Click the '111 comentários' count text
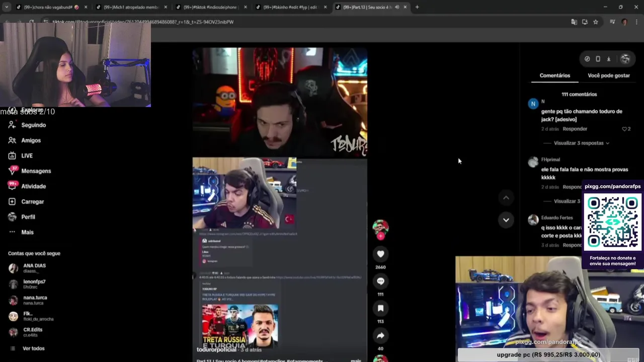 (x=579, y=95)
